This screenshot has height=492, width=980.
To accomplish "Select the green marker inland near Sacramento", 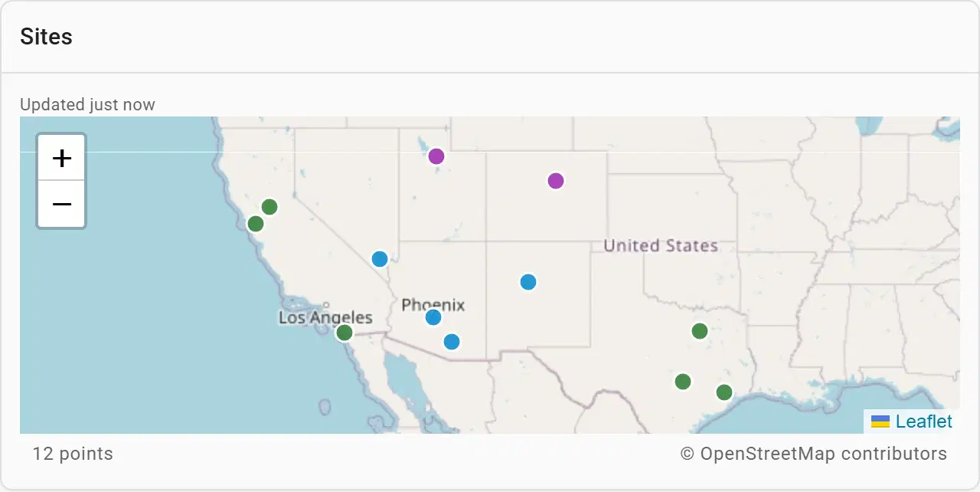I will point(269,207).
